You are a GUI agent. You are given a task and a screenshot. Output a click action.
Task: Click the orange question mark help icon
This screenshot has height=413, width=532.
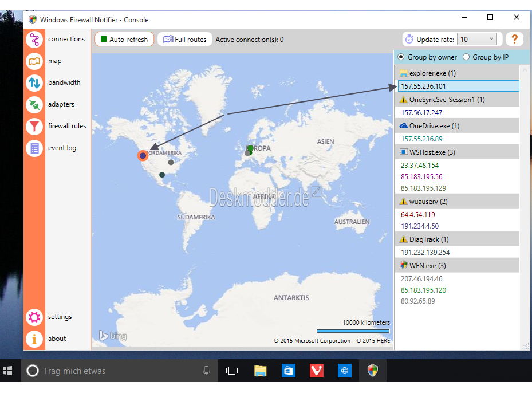point(514,39)
